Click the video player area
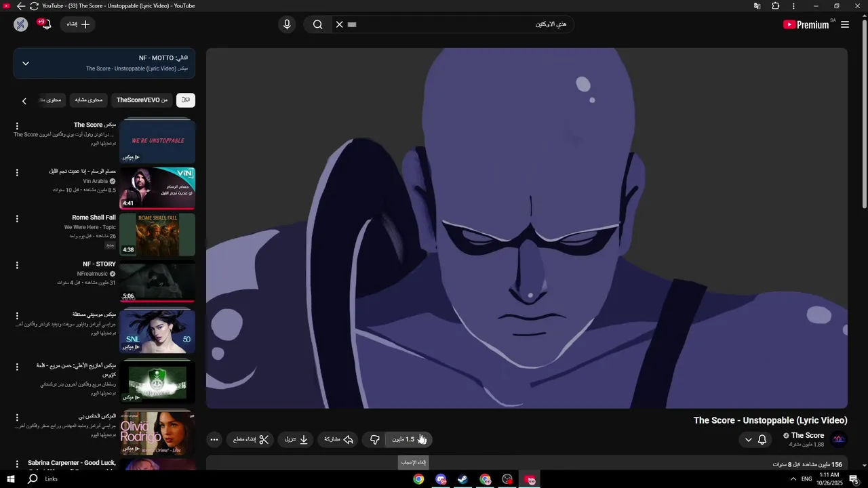Image resolution: width=868 pixels, height=488 pixels. (x=527, y=228)
